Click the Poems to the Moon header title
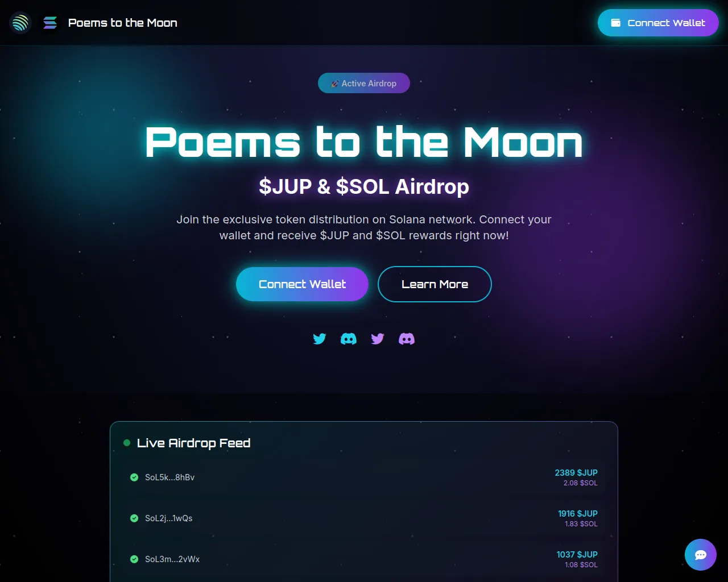Screen dimensions: 728x582 (x=123, y=23)
